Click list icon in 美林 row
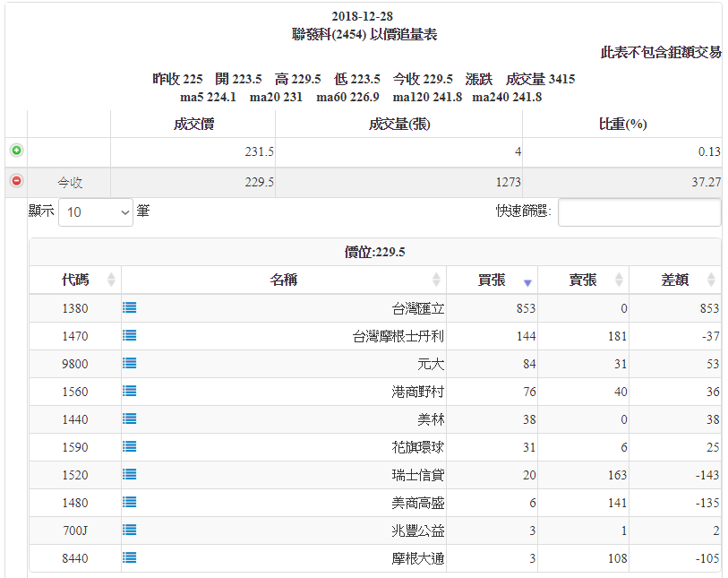 click(x=130, y=418)
